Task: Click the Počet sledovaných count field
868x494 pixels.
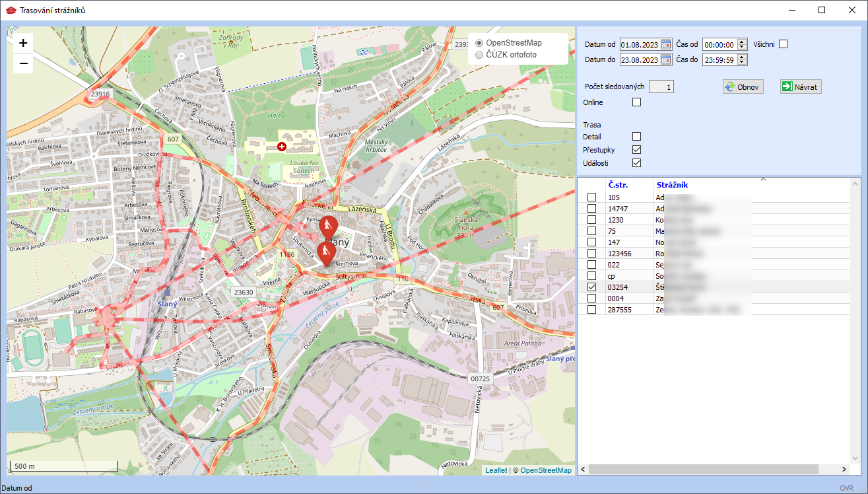Action: coord(661,87)
